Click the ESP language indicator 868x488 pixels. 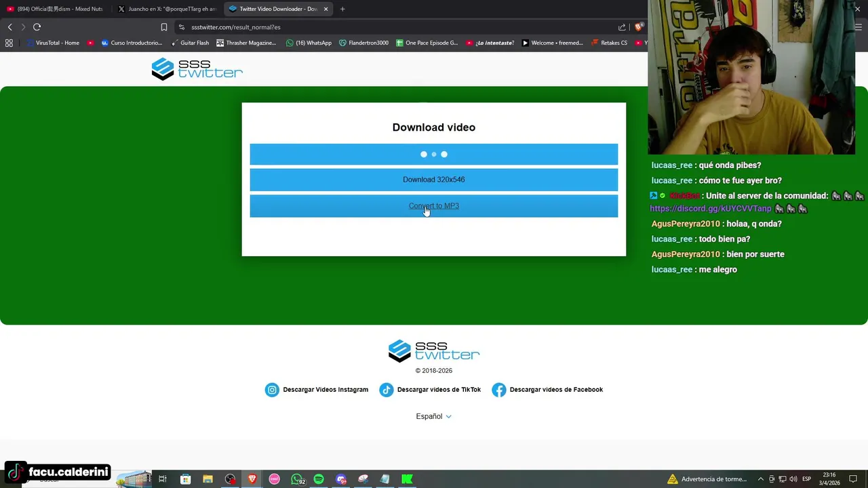[806, 479]
